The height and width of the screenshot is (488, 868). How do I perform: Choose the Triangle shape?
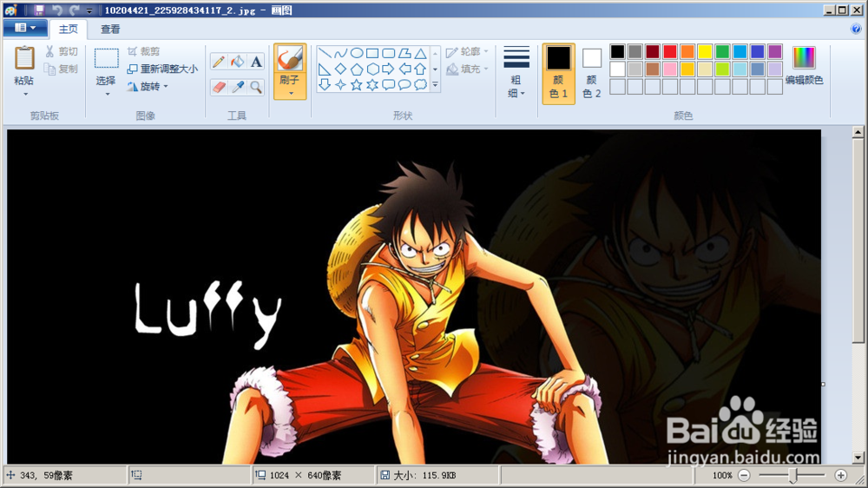coord(421,53)
